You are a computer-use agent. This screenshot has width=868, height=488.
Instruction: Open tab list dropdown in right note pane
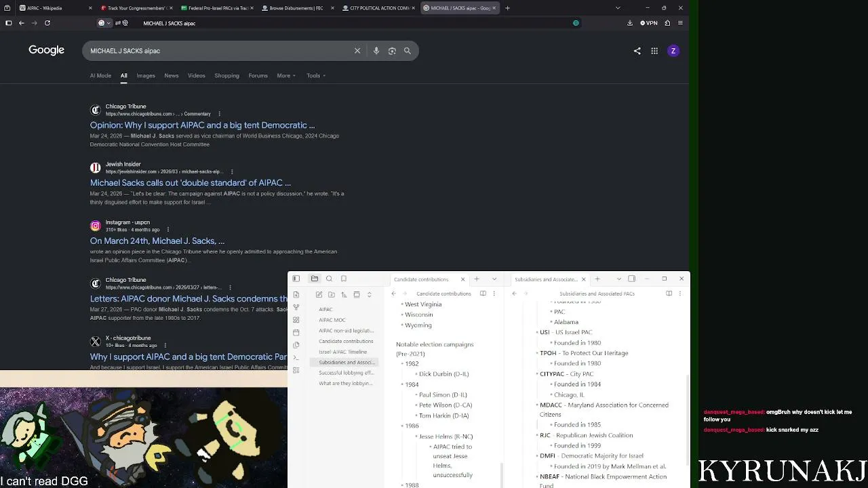pyautogui.click(x=619, y=279)
